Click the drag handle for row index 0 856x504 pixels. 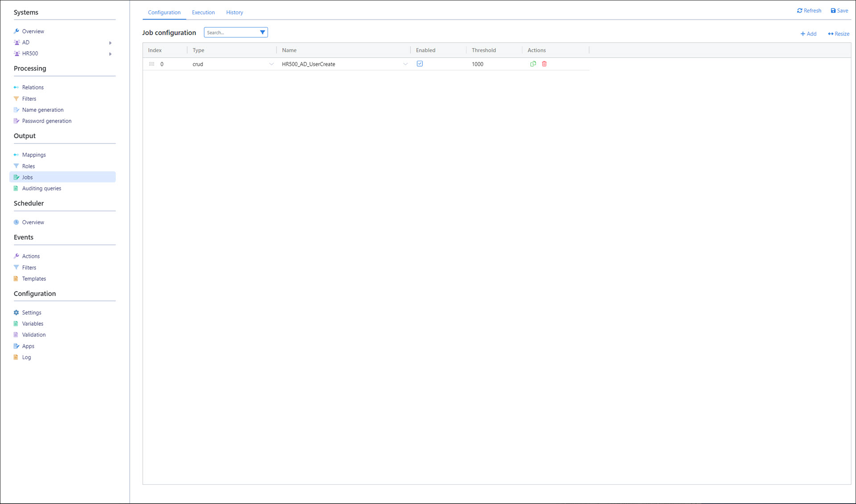pyautogui.click(x=152, y=64)
